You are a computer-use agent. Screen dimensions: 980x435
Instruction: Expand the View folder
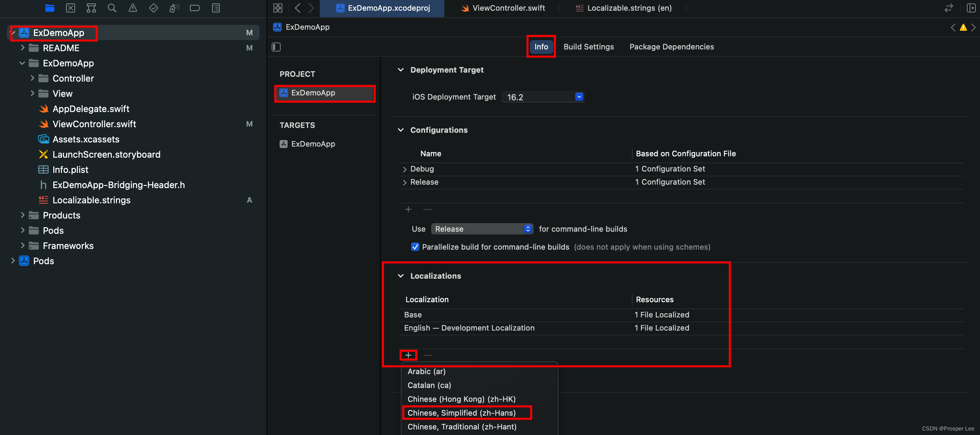pyautogui.click(x=32, y=93)
